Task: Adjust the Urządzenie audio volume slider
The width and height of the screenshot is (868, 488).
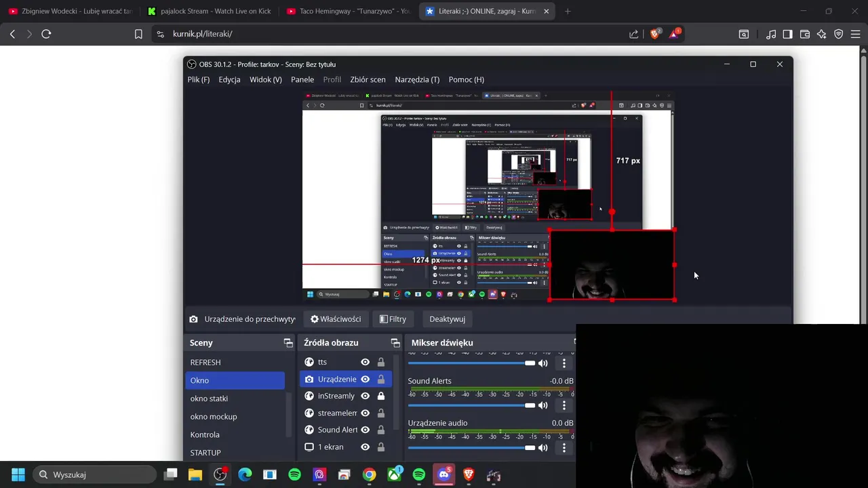Action: click(471, 447)
